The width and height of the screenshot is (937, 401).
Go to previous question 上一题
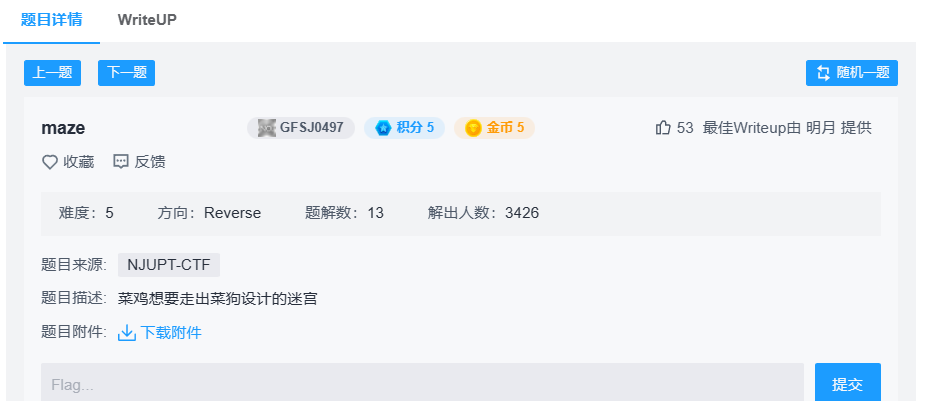click(x=52, y=73)
